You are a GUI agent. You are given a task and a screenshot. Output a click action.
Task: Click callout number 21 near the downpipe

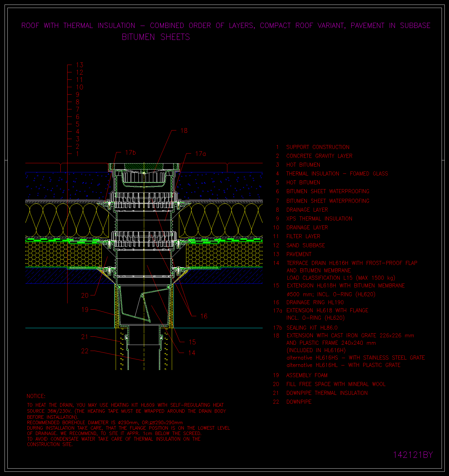pyautogui.click(x=85, y=337)
